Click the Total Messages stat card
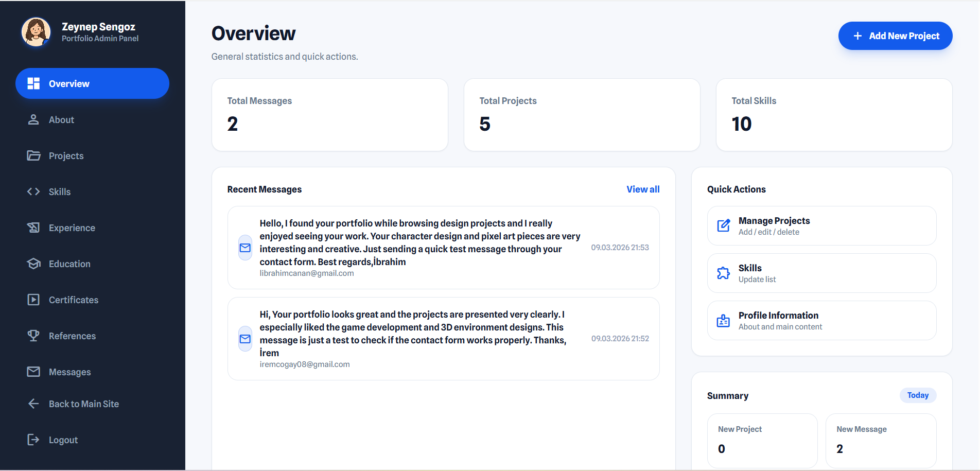This screenshot has height=471, width=980. [330, 115]
